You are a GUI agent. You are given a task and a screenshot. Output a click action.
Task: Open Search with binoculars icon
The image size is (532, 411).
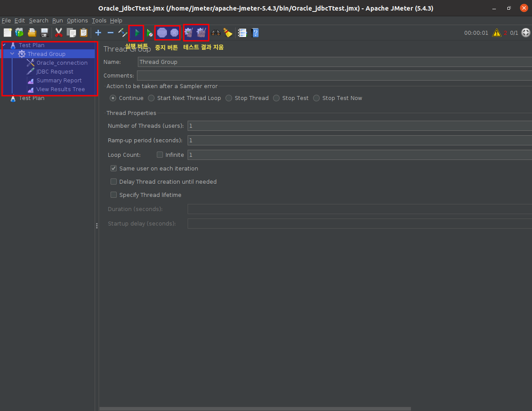(x=216, y=32)
